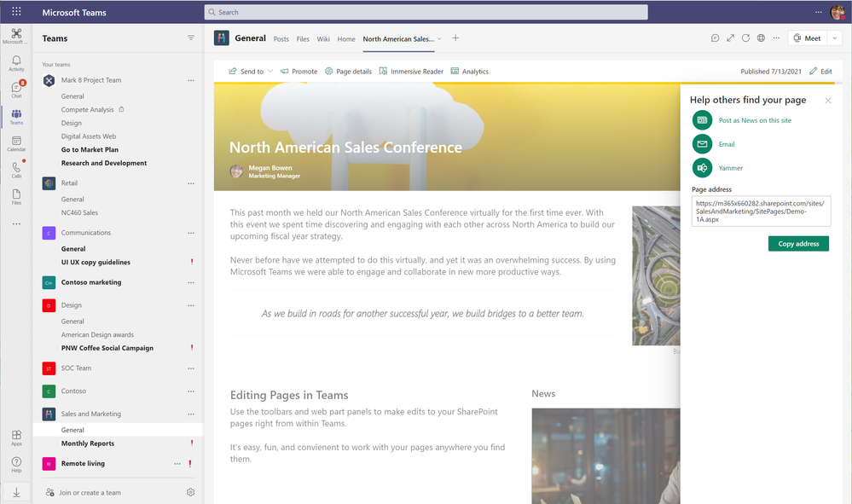Open more options for Sales and Marketing
Viewport: 852px width, 504px height.
point(191,414)
